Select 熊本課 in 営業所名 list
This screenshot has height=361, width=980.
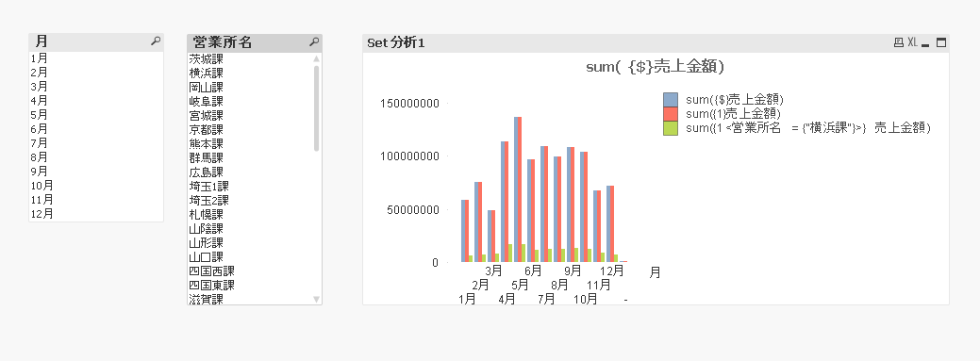coord(249,143)
